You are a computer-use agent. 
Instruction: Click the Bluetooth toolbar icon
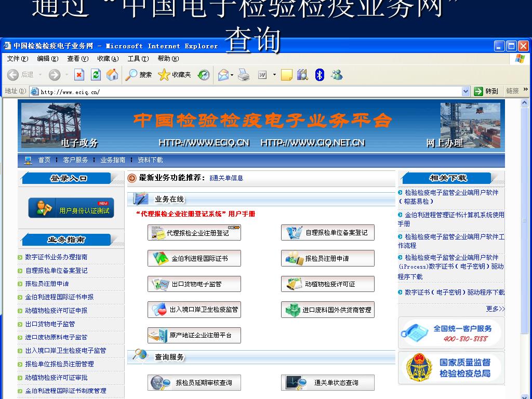320,75
